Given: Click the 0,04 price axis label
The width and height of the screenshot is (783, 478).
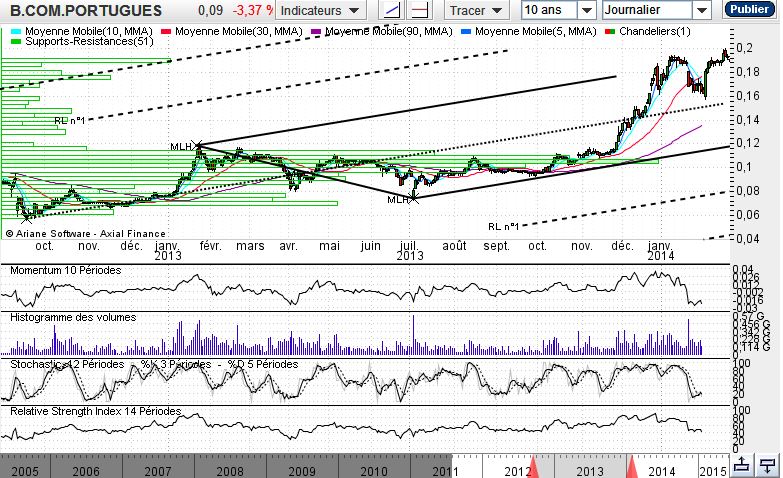Looking at the screenshot, I should pos(748,238).
